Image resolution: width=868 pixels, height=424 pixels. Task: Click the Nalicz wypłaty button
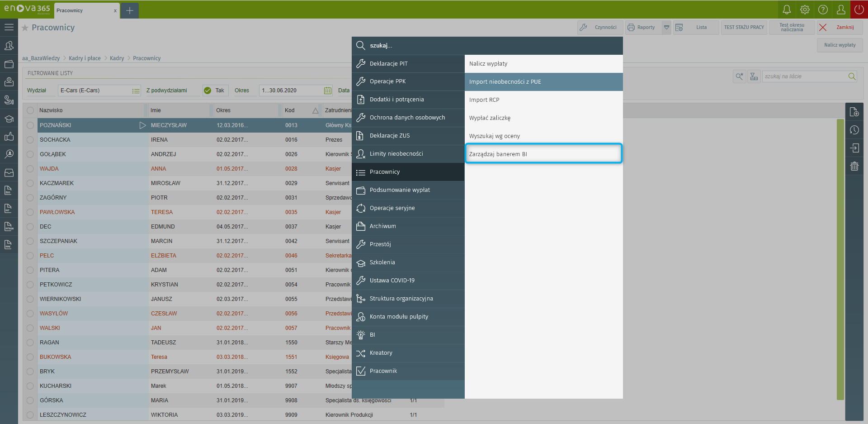(840, 45)
